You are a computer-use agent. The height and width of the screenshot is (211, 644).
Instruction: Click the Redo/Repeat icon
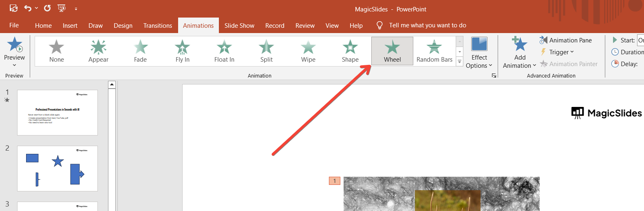pyautogui.click(x=47, y=8)
